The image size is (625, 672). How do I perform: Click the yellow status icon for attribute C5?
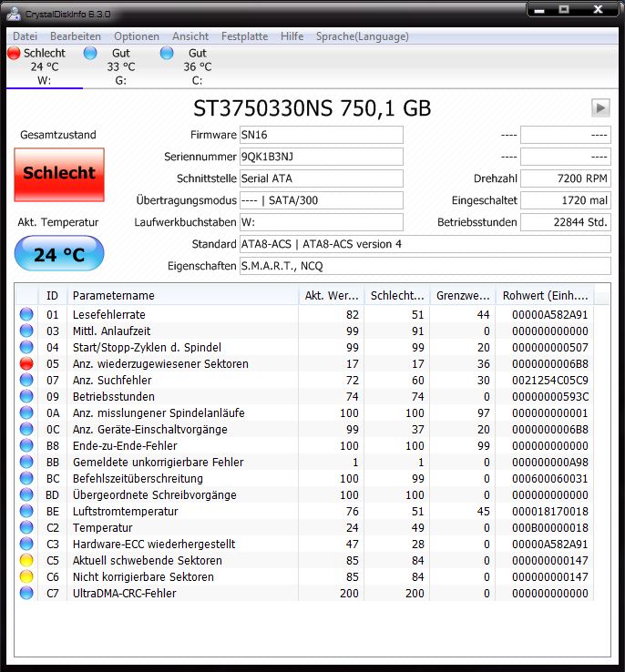(x=26, y=561)
